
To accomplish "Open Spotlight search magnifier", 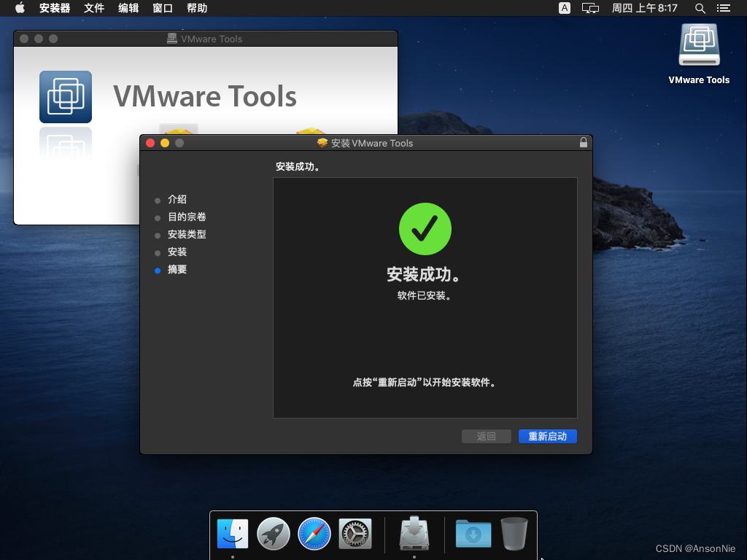I will pos(700,8).
